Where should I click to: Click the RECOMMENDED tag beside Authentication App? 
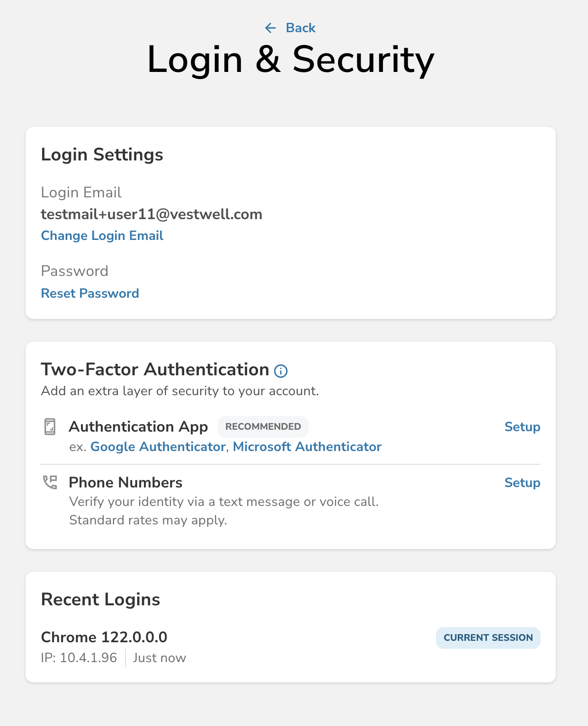pyautogui.click(x=263, y=426)
